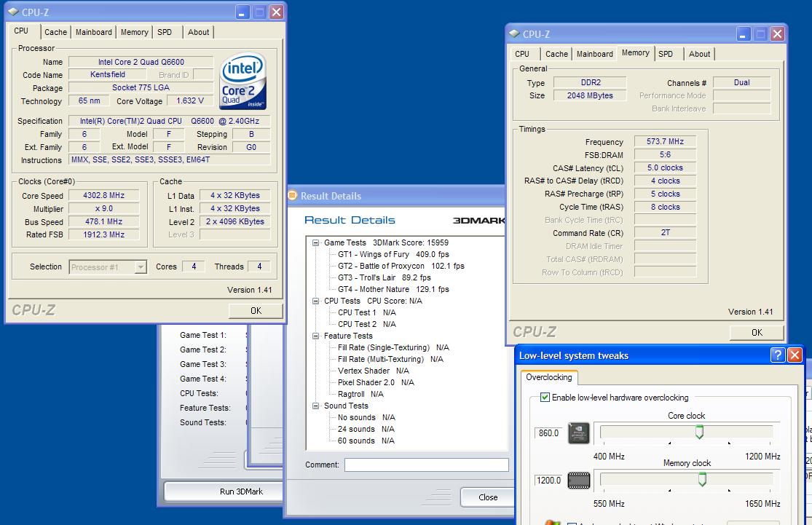Select No sounds tree row
Image resolution: width=812 pixels, height=525 pixels.
(366, 417)
